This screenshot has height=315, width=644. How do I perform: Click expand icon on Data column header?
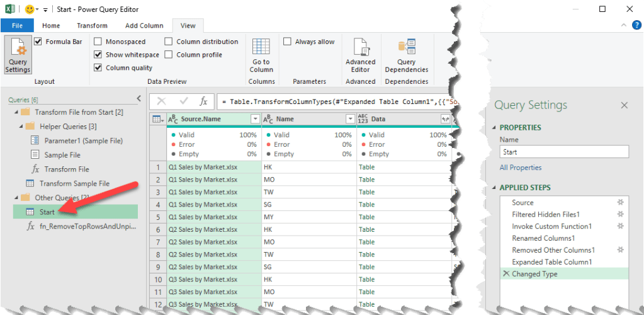[446, 119]
